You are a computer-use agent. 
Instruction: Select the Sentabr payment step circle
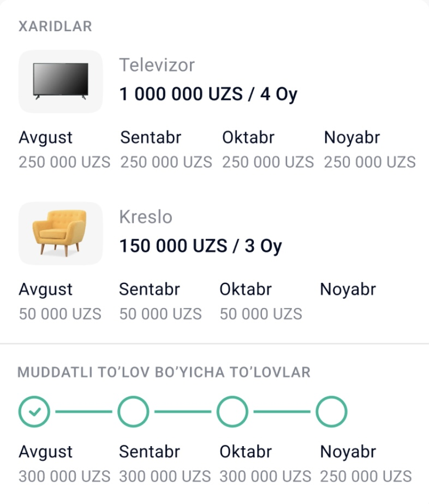133,412
